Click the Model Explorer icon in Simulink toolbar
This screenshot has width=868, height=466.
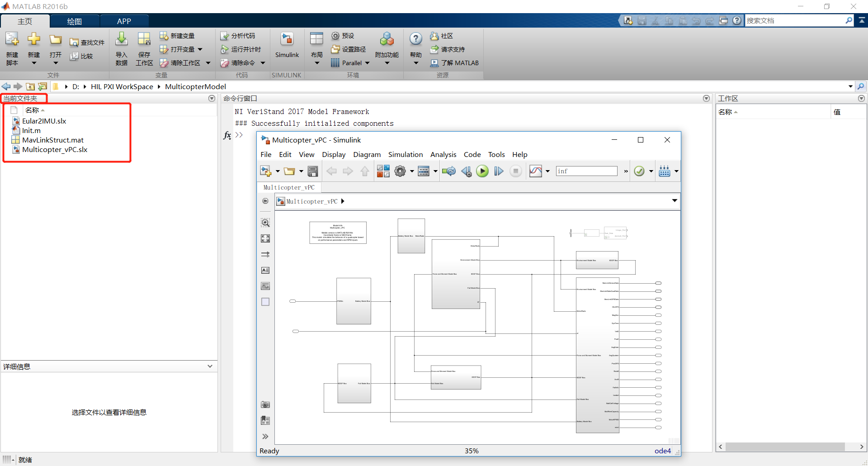coord(424,171)
